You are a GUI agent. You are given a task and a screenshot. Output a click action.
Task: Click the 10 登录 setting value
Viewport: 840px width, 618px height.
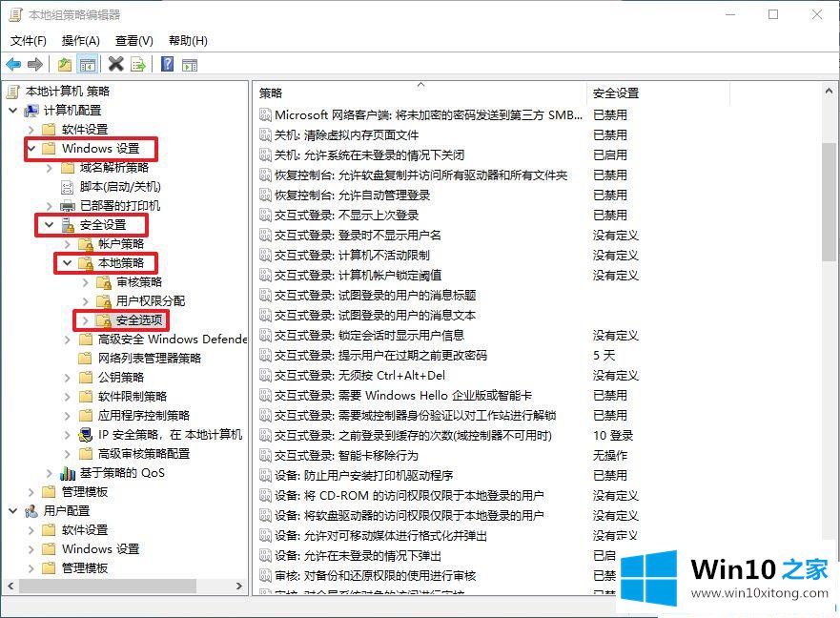click(613, 435)
